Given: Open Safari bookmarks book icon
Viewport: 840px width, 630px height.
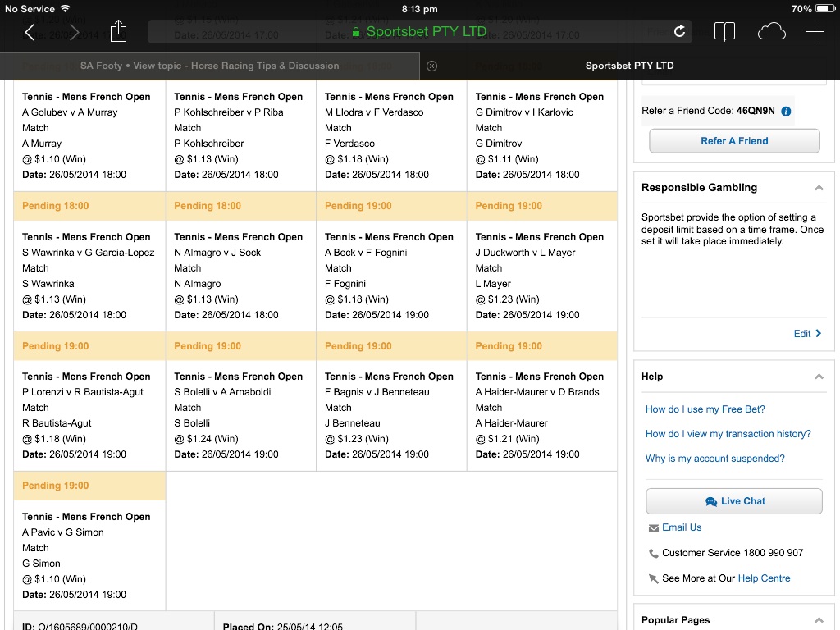Looking at the screenshot, I should click(x=724, y=32).
